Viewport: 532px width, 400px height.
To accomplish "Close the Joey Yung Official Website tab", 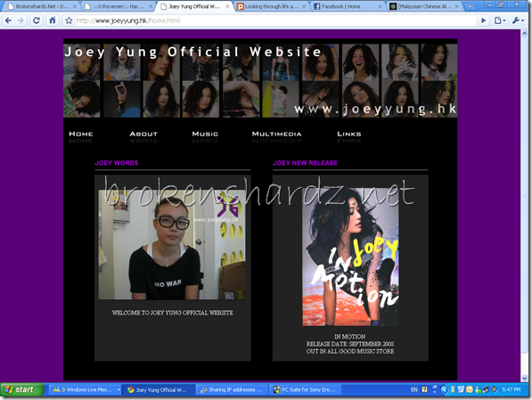I will pos(227,6).
